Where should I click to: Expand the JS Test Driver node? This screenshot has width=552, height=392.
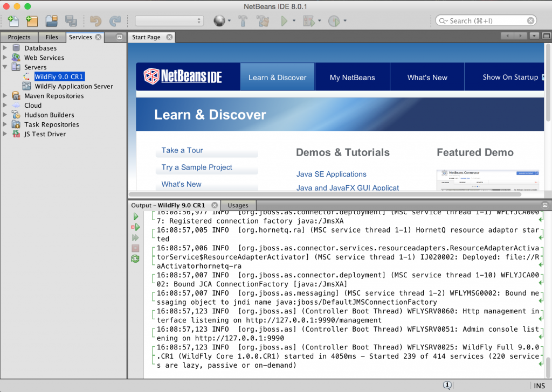[5, 134]
